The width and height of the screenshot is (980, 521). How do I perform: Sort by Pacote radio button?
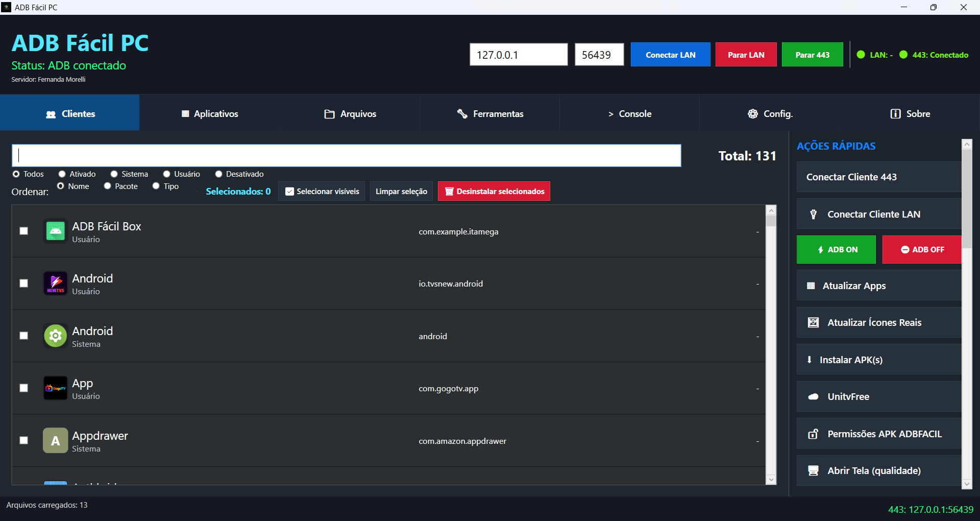pyautogui.click(x=108, y=186)
